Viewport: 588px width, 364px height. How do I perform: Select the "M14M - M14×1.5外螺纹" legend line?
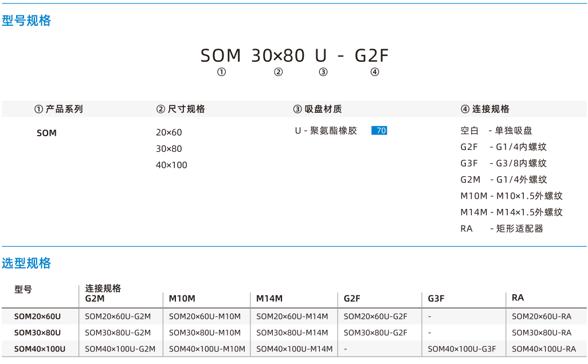512,212
